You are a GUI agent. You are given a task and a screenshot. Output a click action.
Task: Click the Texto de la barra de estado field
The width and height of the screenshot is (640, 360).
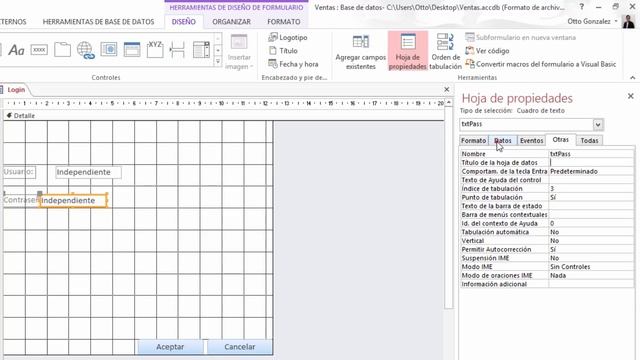point(591,206)
